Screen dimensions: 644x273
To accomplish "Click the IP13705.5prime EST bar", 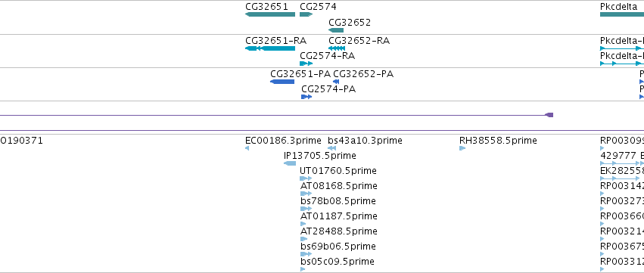I will point(290,163).
